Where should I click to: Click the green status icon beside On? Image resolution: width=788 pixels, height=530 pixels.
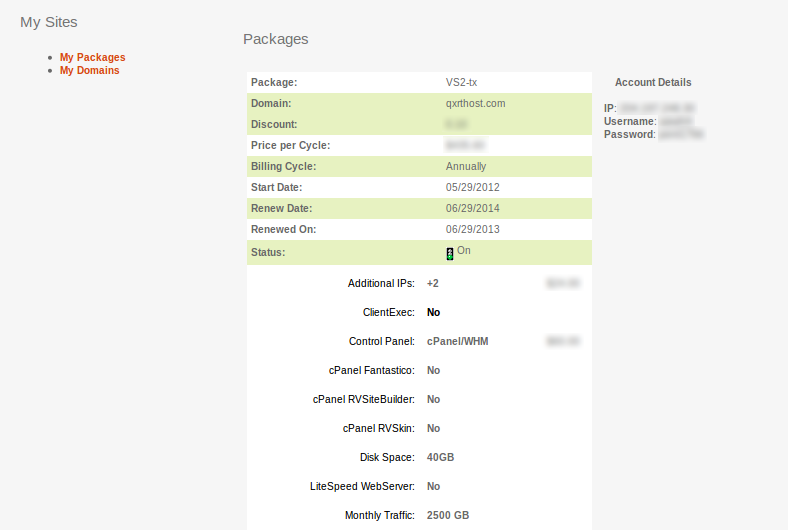pyautogui.click(x=450, y=253)
